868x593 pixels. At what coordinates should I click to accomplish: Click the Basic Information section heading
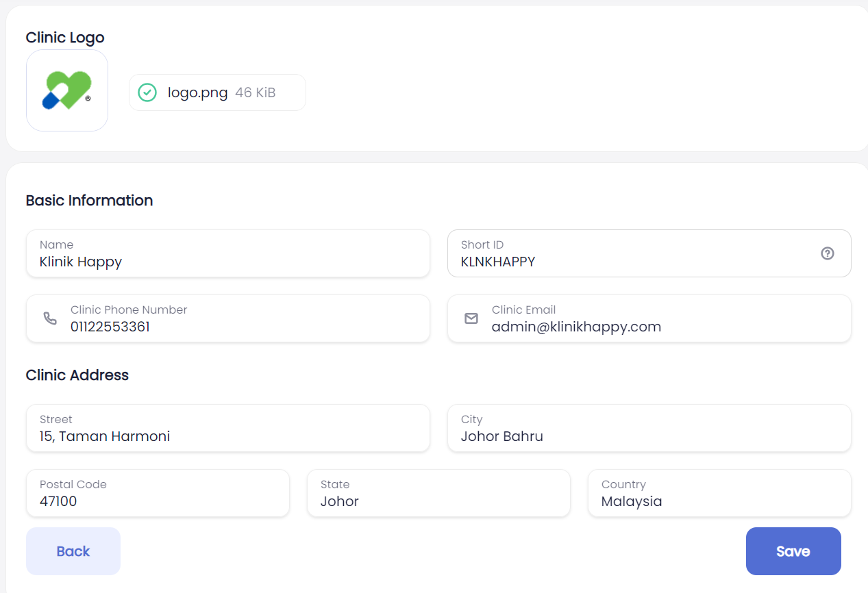(89, 201)
